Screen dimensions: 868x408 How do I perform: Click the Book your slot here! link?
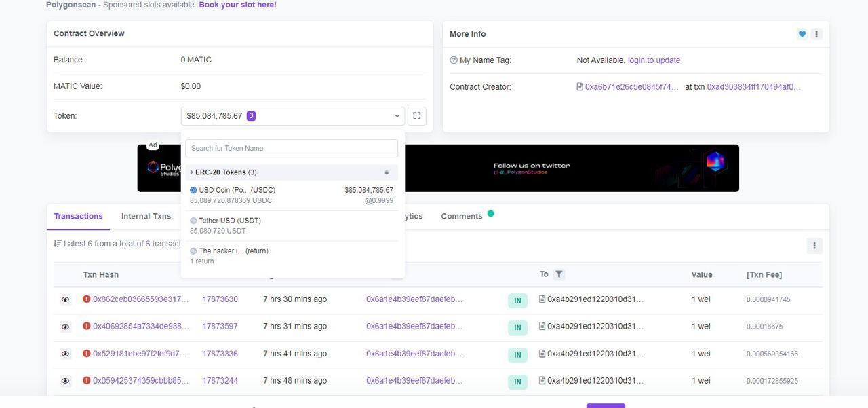pyautogui.click(x=237, y=5)
